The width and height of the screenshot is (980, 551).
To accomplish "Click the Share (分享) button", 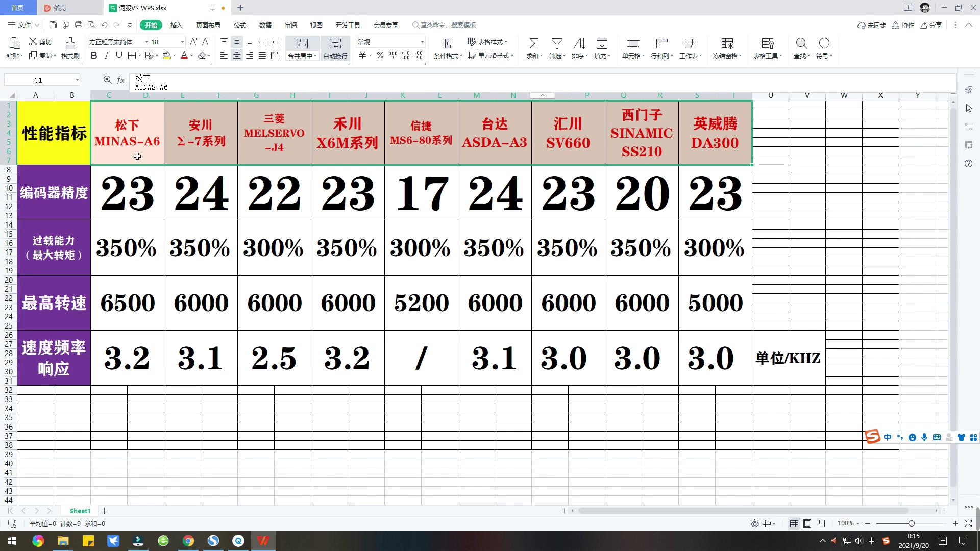I will (930, 25).
